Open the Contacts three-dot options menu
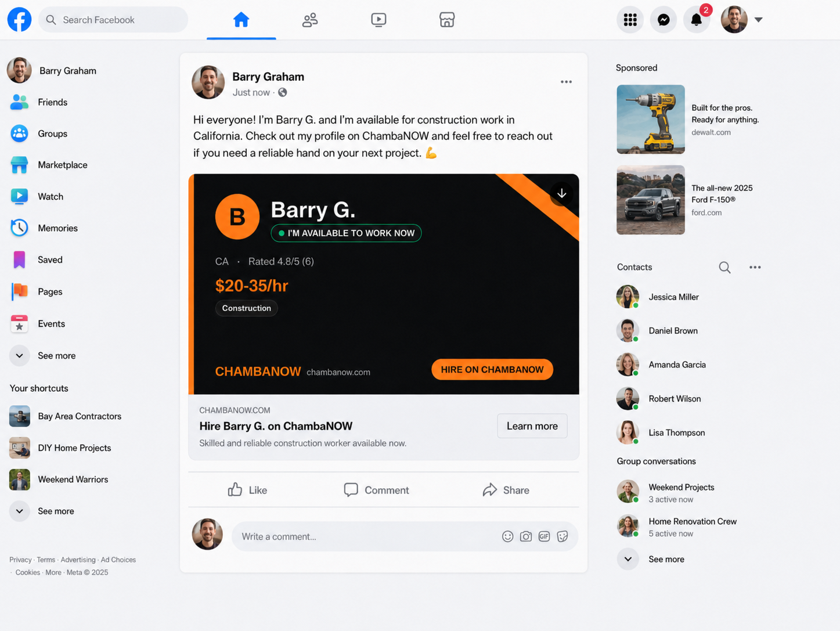 (x=755, y=267)
